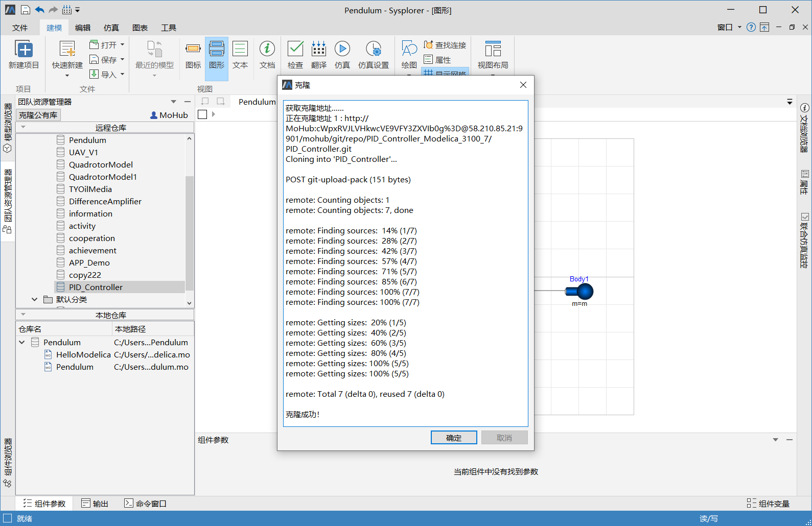
Task: Click the 克隆公有库 button
Action: click(38, 115)
